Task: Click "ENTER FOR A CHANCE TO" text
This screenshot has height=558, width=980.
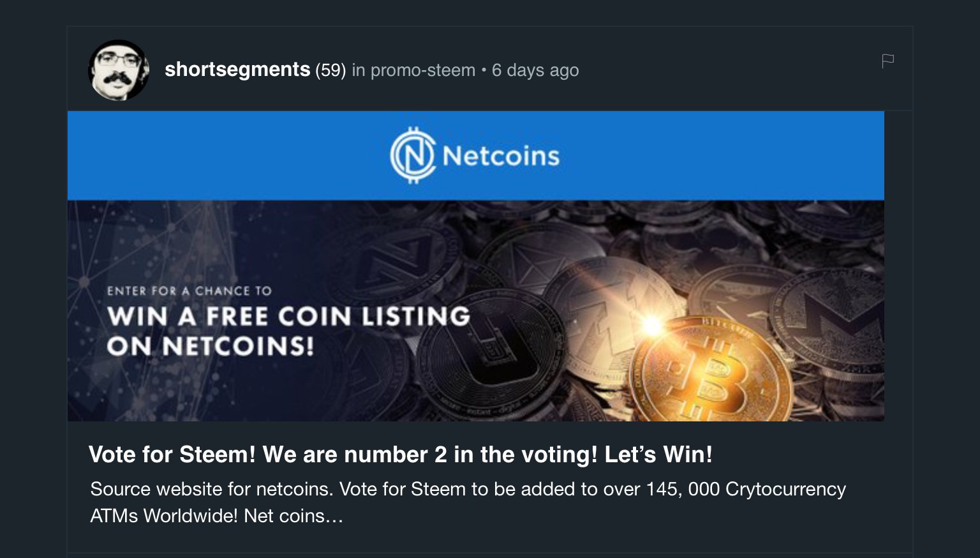Action: (x=189, y=291)
